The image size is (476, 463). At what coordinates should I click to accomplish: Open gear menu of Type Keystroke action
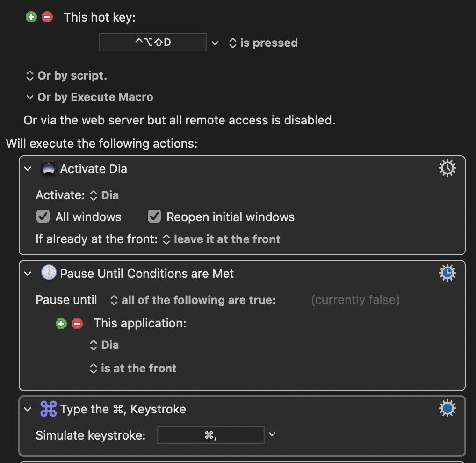tap(447, 409)
